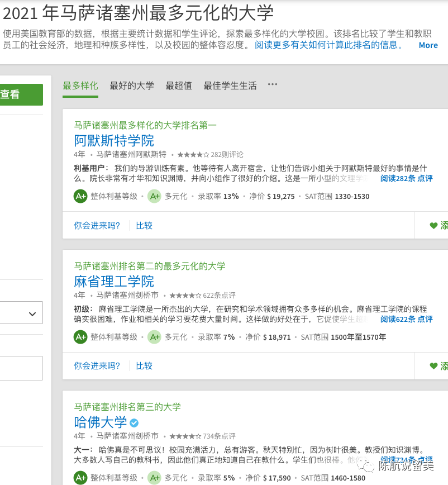Image resolution: width=448 pixels, height=485 pixels.
Task: Click 你会进来吗? under 麻省理工学院
Action: coord(97,366)
